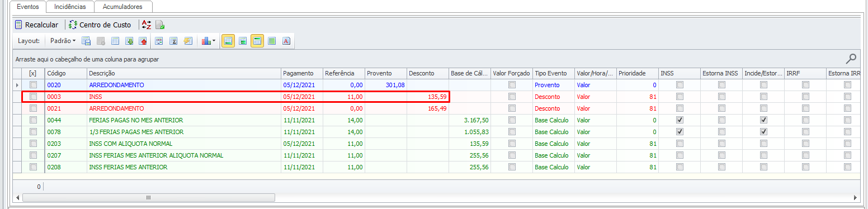Open Centro de Custo option

100,25
